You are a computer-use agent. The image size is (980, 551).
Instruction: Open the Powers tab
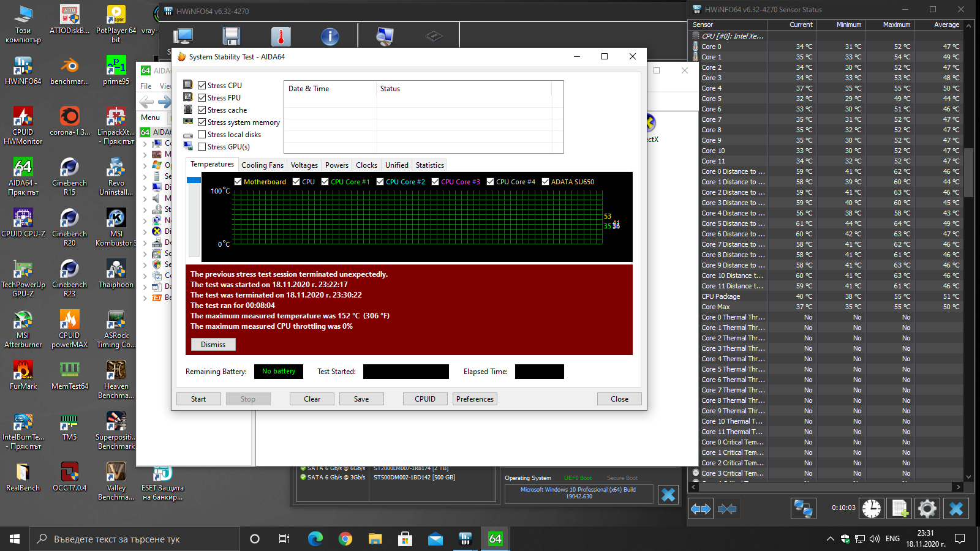[x=337, y=165]
